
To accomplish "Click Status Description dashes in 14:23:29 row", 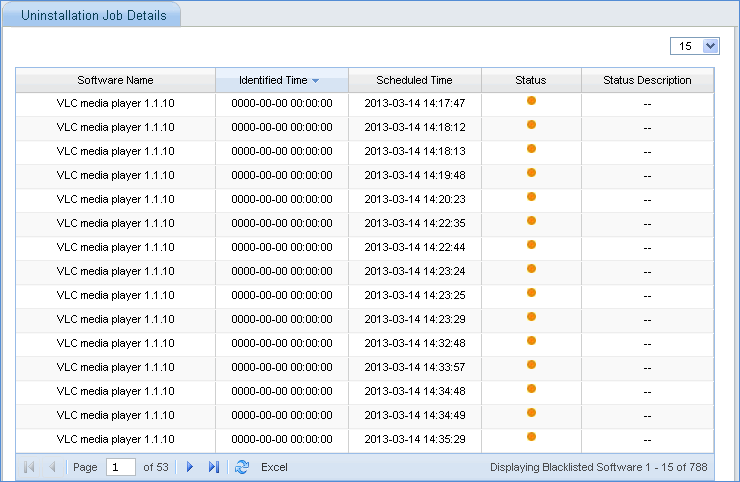I will [647, 320].
